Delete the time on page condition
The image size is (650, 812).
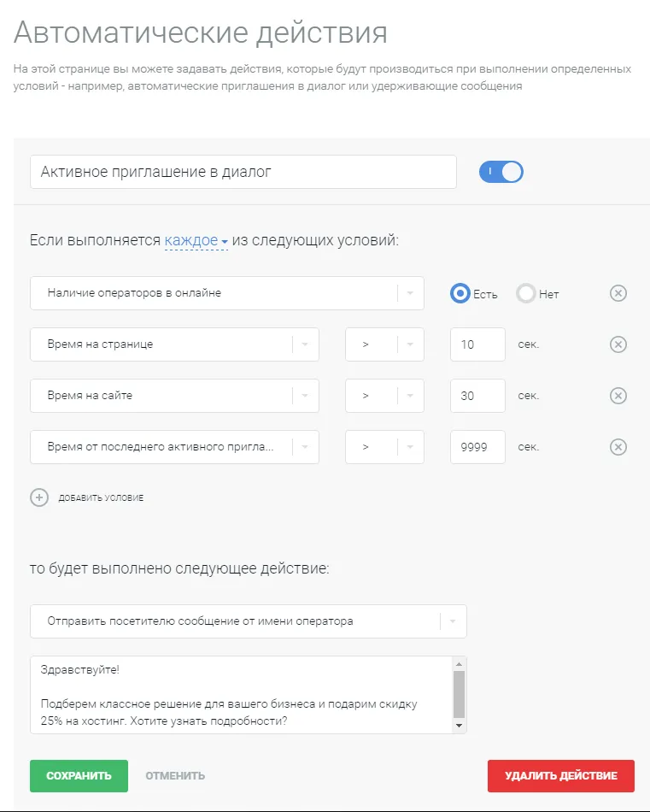[618, 344]
